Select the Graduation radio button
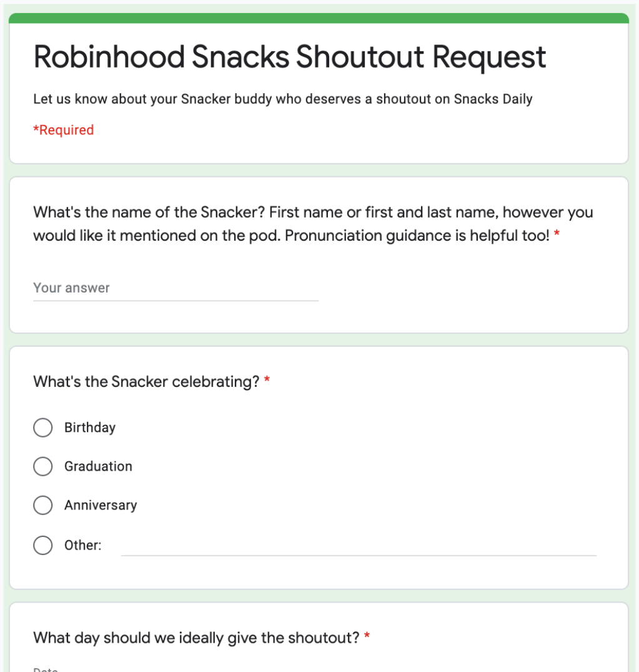This screenshot has height=672, width=639. point(43,466)
